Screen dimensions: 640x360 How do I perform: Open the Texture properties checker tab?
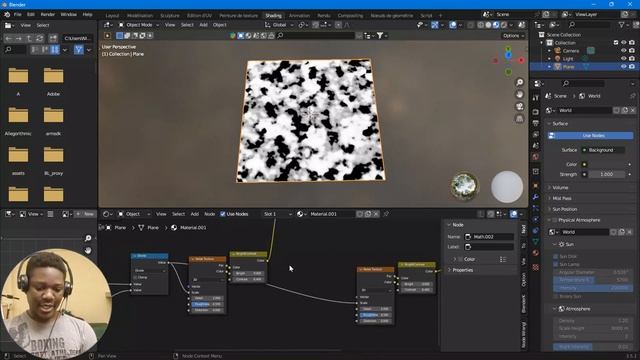536,267
